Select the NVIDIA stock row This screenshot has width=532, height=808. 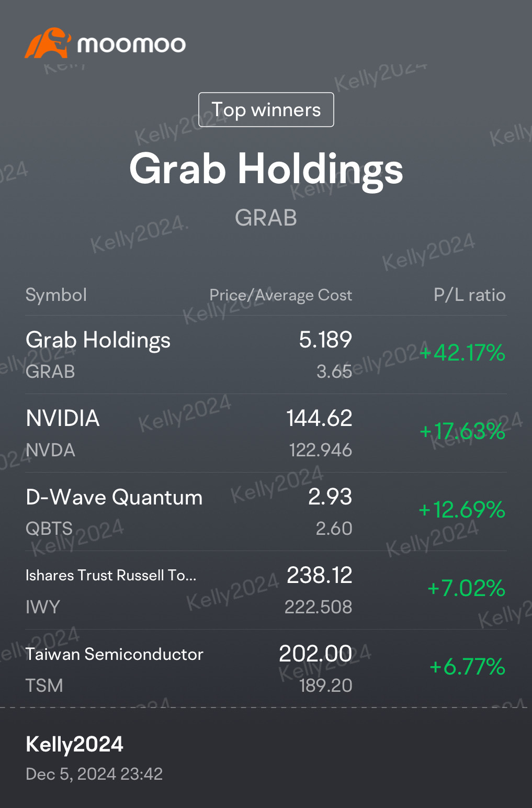(266, 433)
